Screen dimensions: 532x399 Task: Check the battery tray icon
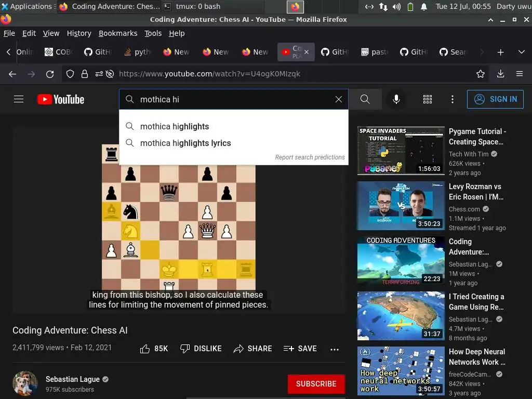[x=410, y=6]
